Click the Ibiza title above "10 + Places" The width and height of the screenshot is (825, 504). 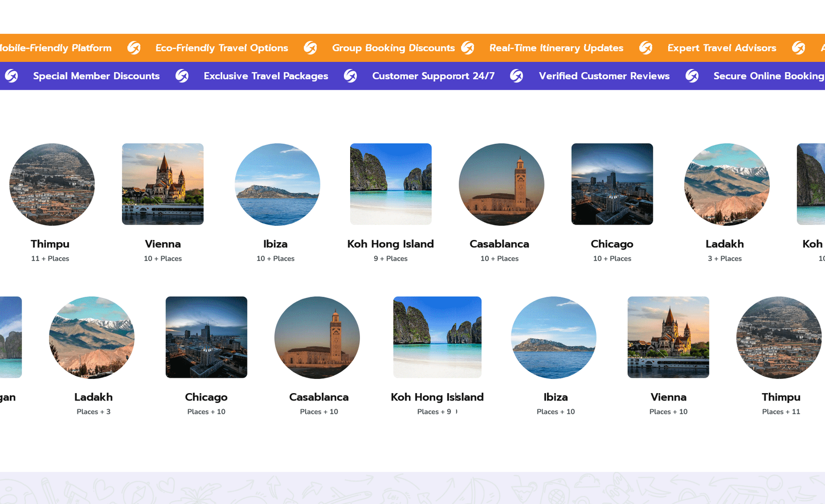275,244
